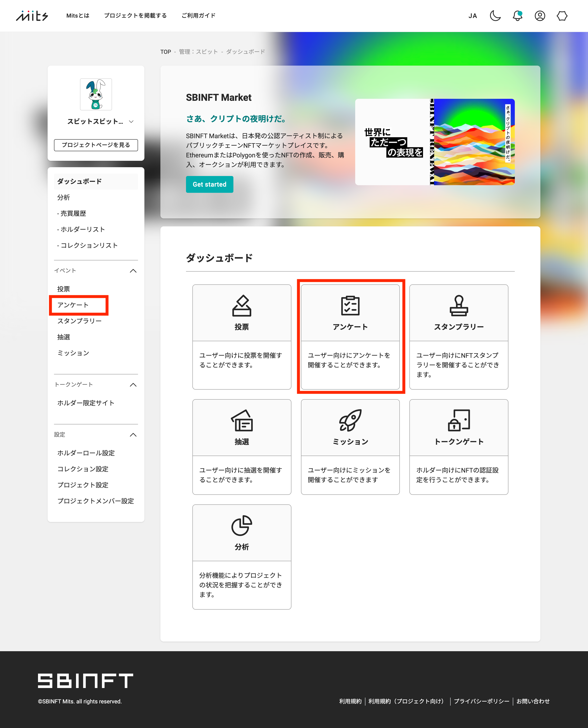This screenshot has width=588, height=728.
Task: Click the Mits logo in header
Action: pos(32,16)
